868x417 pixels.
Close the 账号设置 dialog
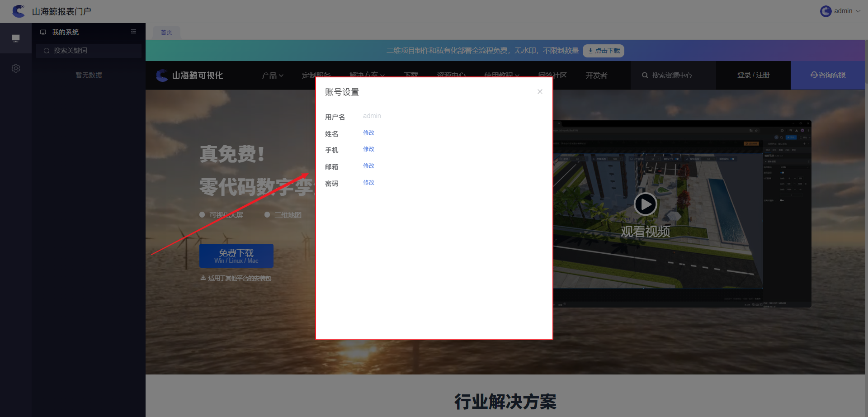(540, 91)
